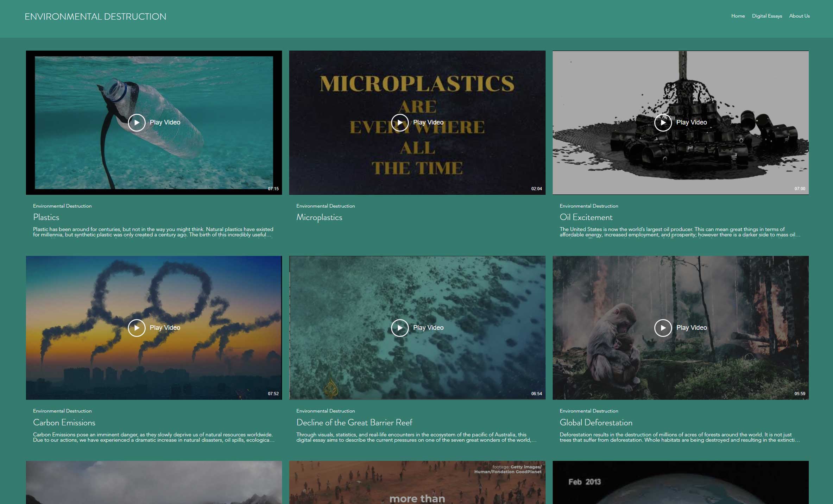Go to Digital Essays page

click(766, 16)
